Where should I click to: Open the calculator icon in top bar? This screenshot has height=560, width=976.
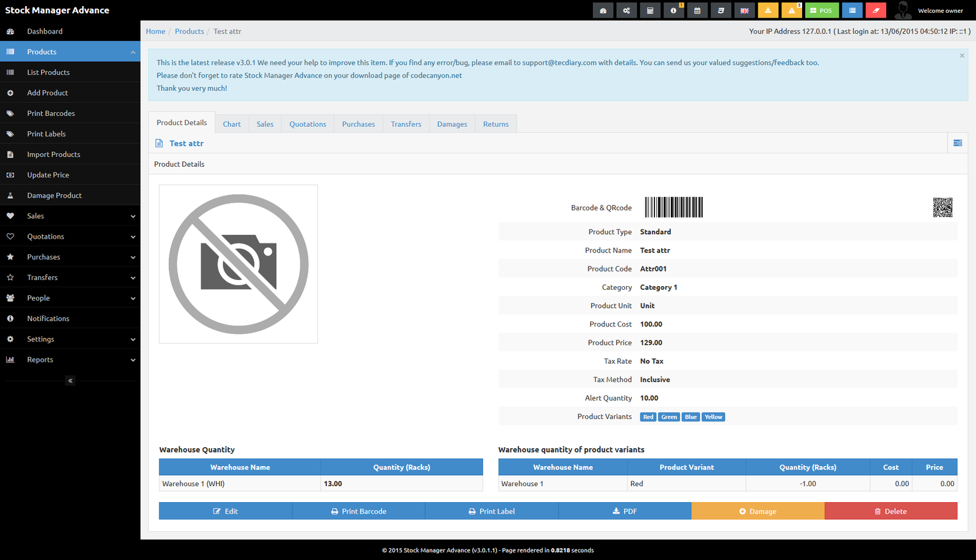click(650, 10)
